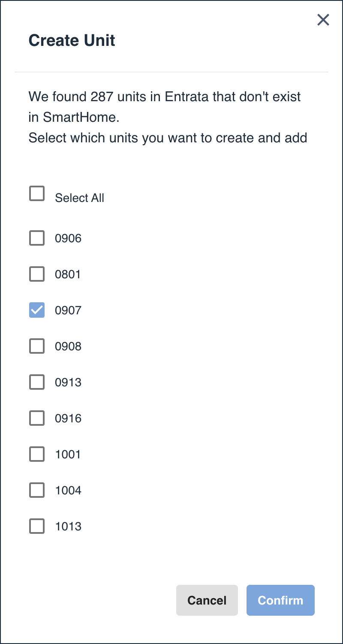Check unit 0908
The image size is (343, 644).
tap(37, 346)
